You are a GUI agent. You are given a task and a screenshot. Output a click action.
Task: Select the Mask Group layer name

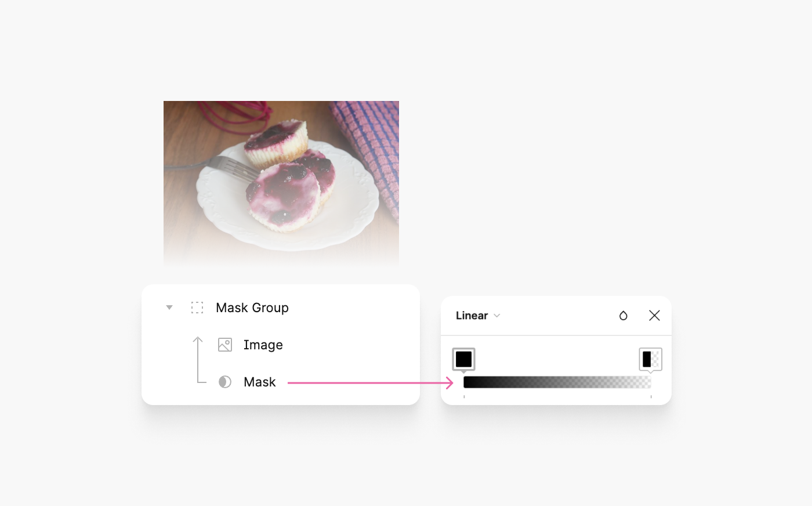click(252, 308)
